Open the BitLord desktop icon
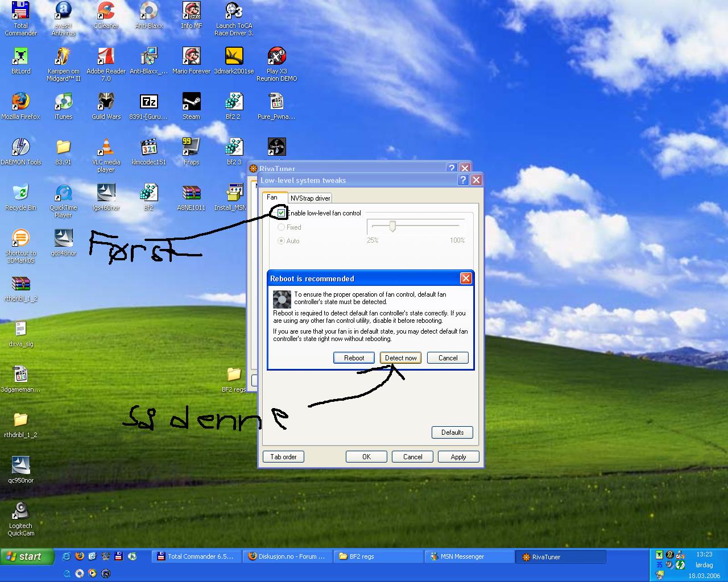728x582 pixels. [x=20, y=61]
